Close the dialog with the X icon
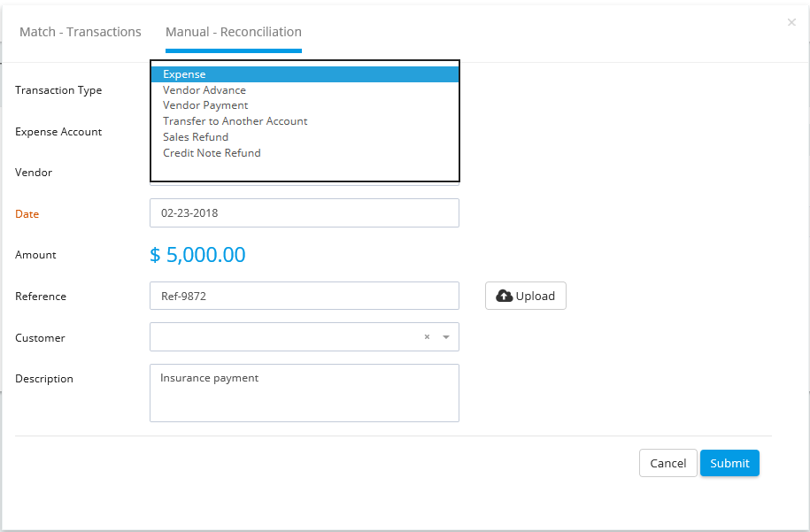This screenshot has height=532, width=810. coord(791,22)
